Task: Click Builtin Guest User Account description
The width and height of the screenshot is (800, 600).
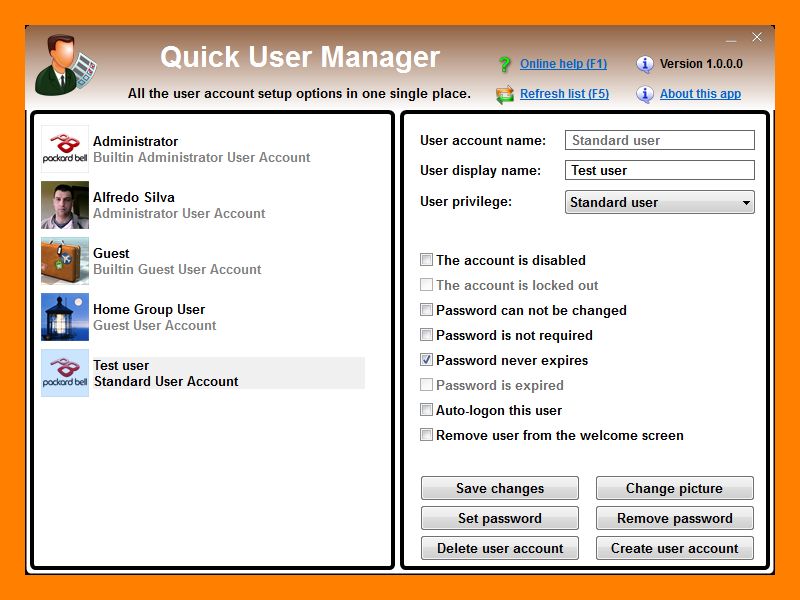Action: click(x=177, y=269)
